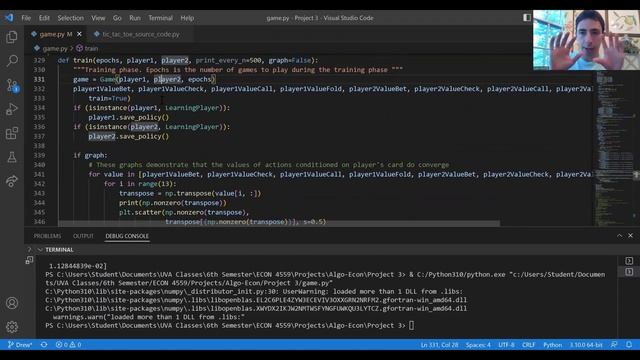640x360 pixels.
Task: Open the Live Share icon in activity bar
Action: tap(12, 181)
